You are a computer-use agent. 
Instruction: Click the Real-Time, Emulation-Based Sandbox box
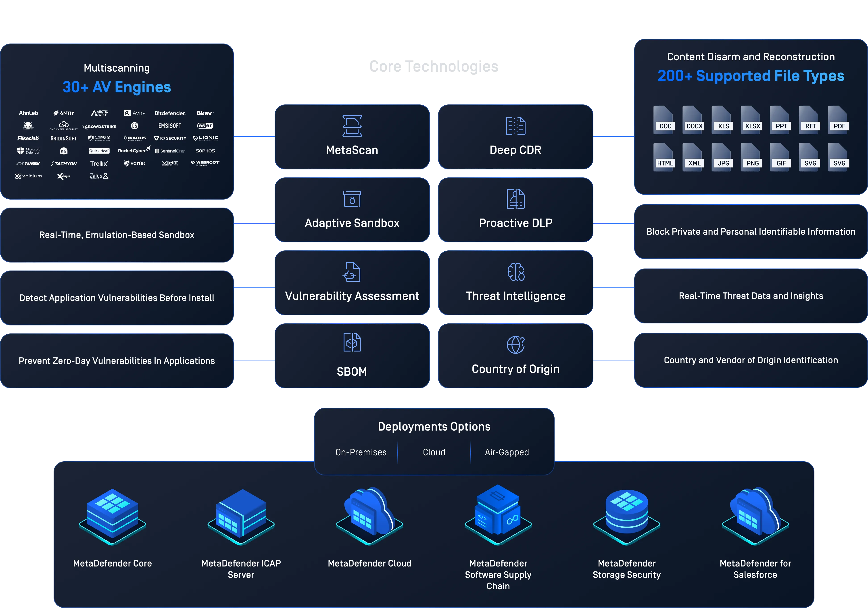pyautogui.click(x=117, y=235)
